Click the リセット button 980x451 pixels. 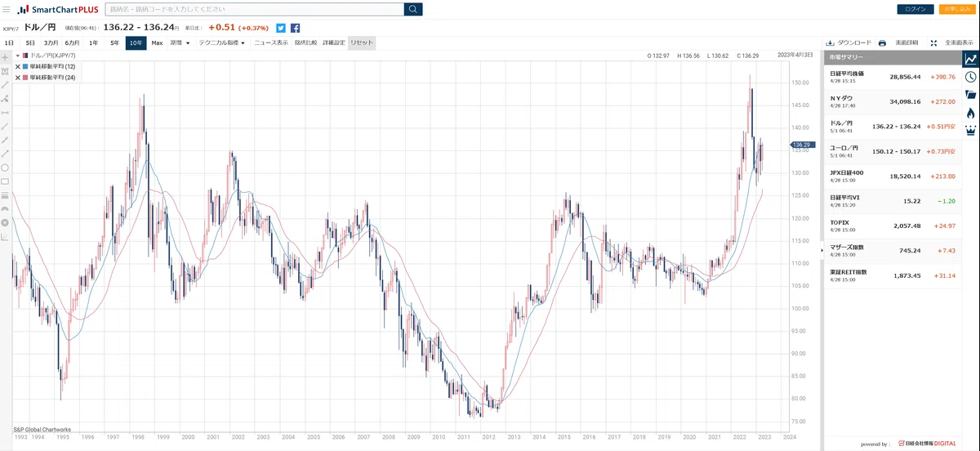pyautogui.click(x=362, y=42)
